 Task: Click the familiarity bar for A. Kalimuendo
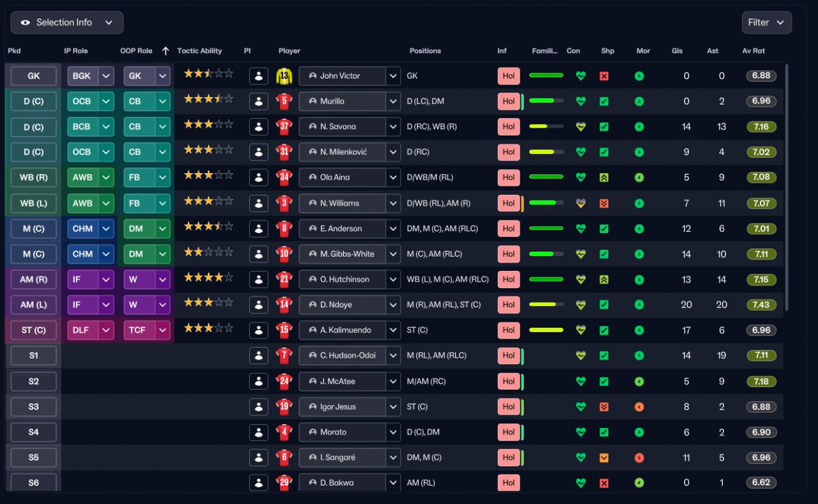pyautogui.click(x=546, y=330)
